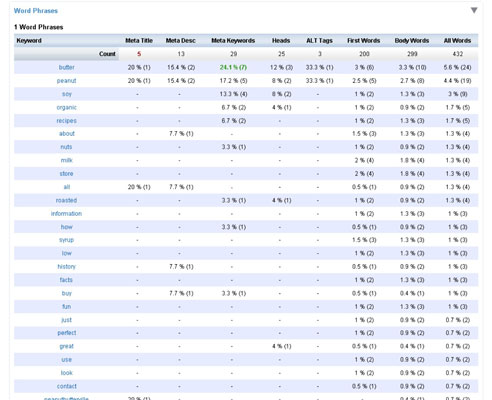Select the 'fun' keyword link

67,307
